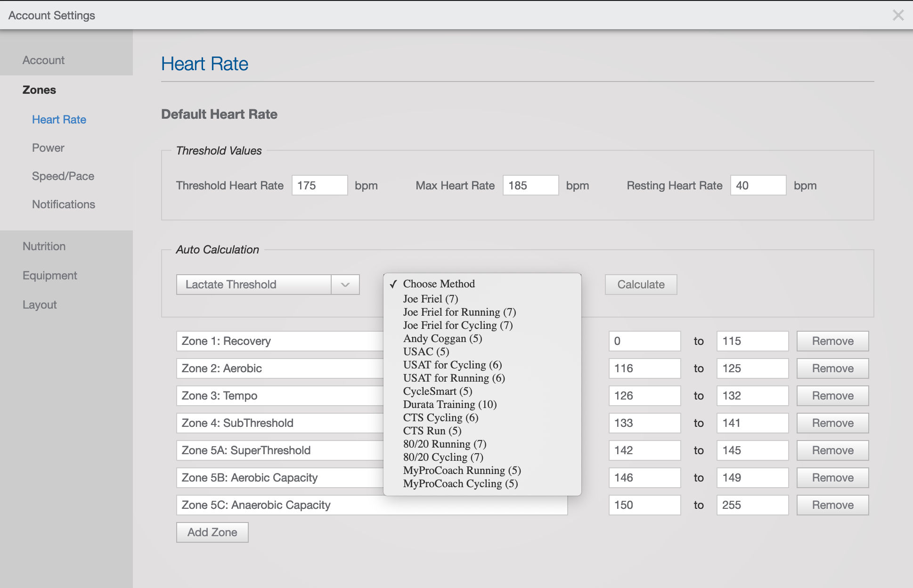Image resolution: width=913 pixels, height=588 pixels.
Task: Open Speed/Pace settings
Action: click(x=63, y=176)
